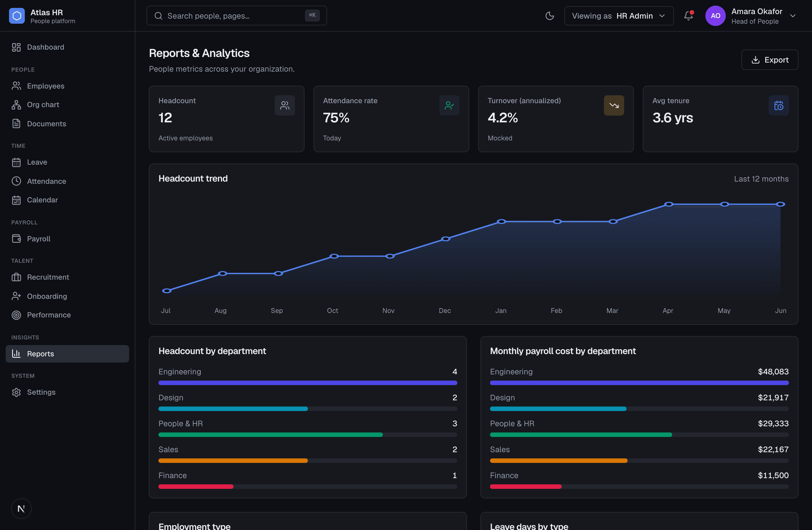
Task: Click the Turnover trending-down icon
Action: (614, 105)
